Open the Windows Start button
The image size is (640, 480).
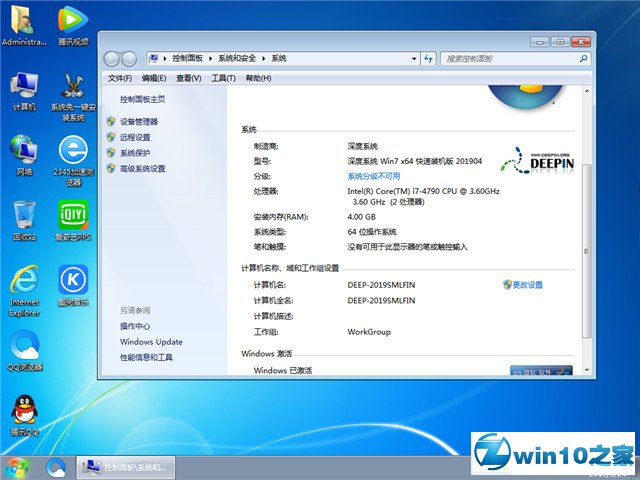click(16, 468)
